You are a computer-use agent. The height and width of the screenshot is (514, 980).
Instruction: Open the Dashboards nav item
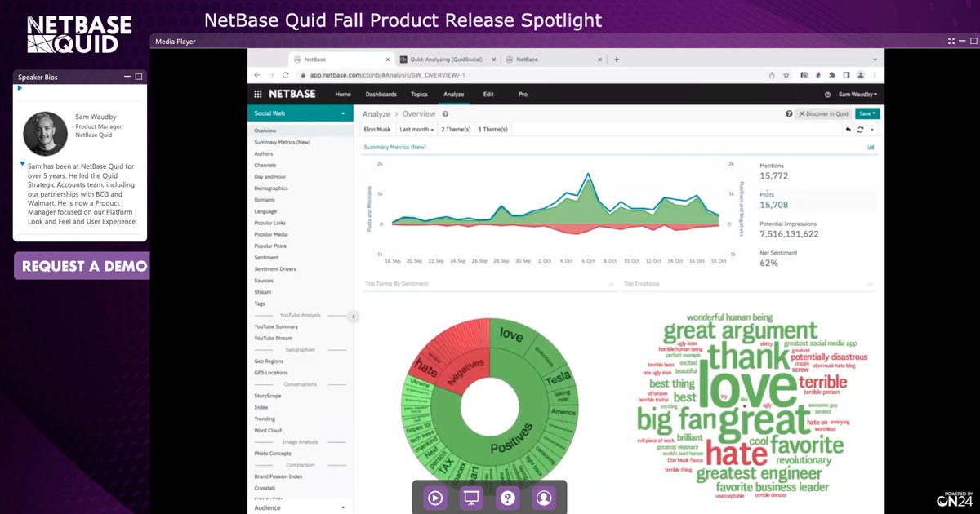[x=381, y=94]
